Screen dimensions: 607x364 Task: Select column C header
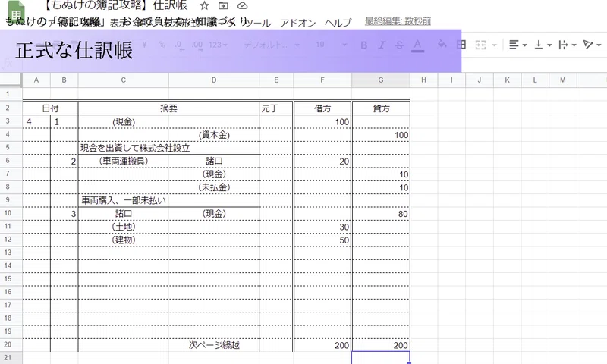click(x=124, y=80)
